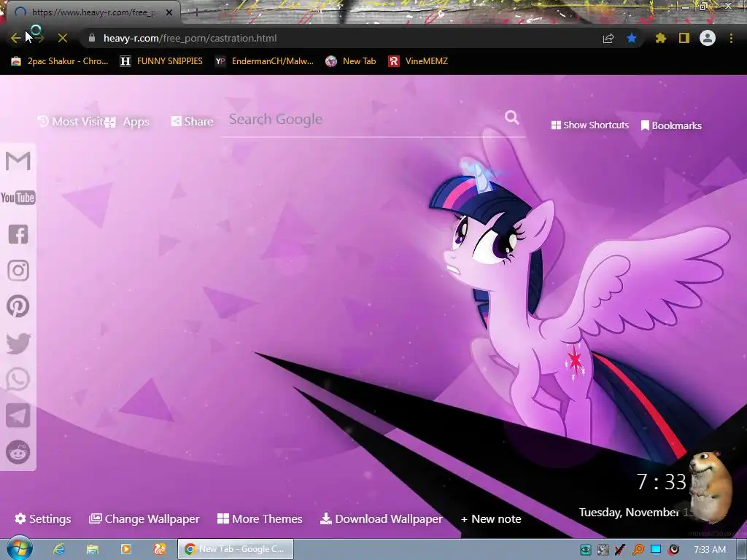Open the Bookmarks panel link
This screenshot has height=560, width=747.
(x=671, y=125)
